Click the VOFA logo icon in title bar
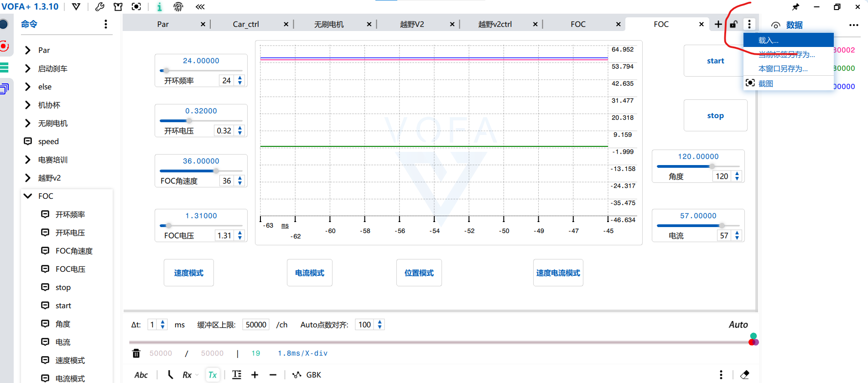The height and width of the screenshot is (383, 868). point(76,7)
